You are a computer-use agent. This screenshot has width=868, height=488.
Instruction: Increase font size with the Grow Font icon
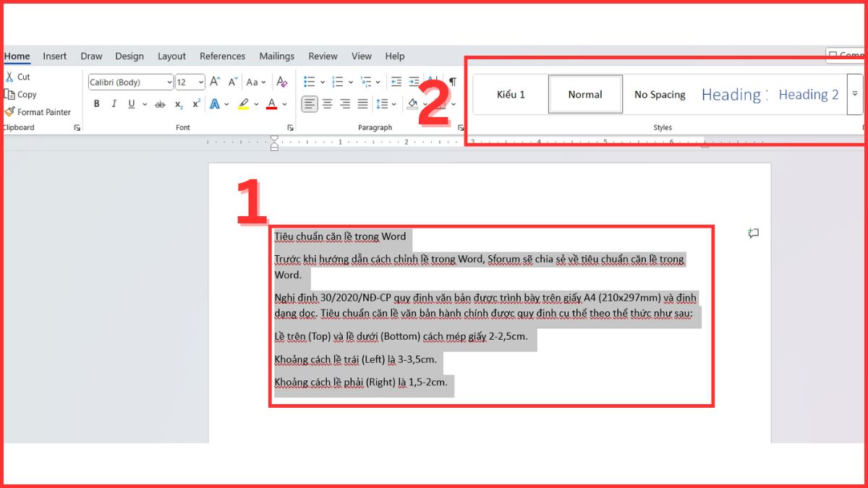[x=215, y=82]
